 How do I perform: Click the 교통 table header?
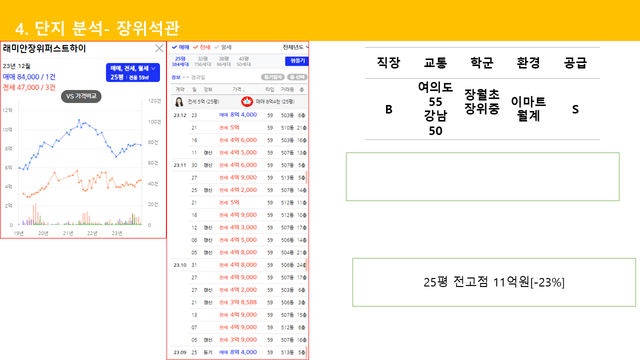pos(435,63)
